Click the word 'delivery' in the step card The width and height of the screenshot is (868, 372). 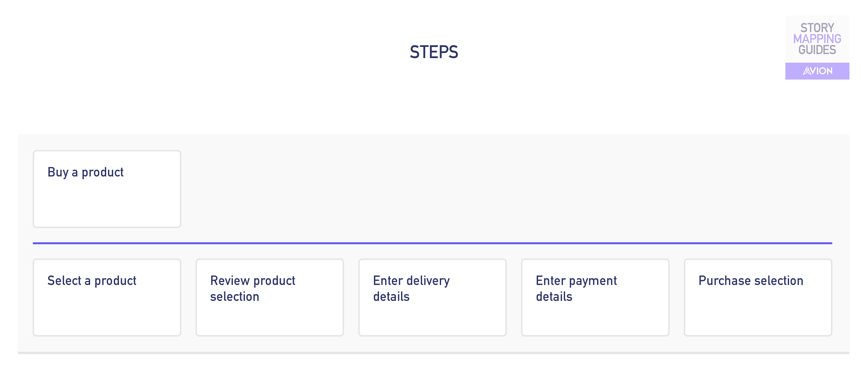[428, 281]
